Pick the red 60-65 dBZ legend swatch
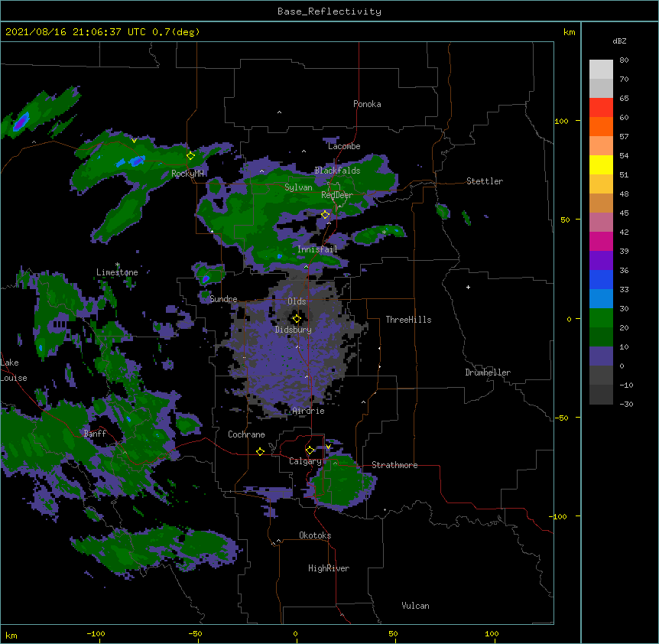Image resolution: width=659 pixels, height=644 pixels. pos(601,108)
